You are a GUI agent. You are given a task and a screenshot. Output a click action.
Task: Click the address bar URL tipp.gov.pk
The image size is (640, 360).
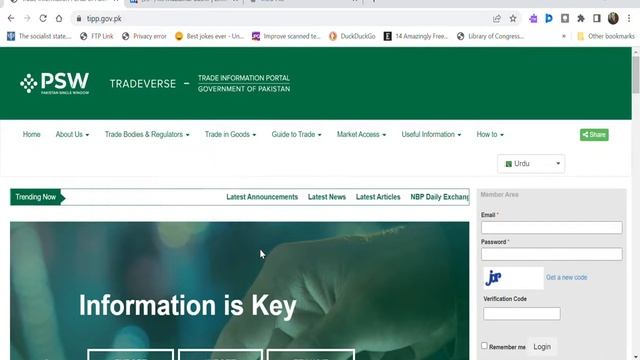pos(104,19)
